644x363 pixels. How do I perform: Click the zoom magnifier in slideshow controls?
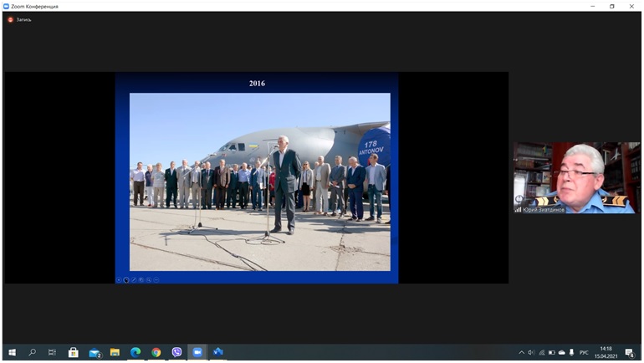(x=149, y=279)
